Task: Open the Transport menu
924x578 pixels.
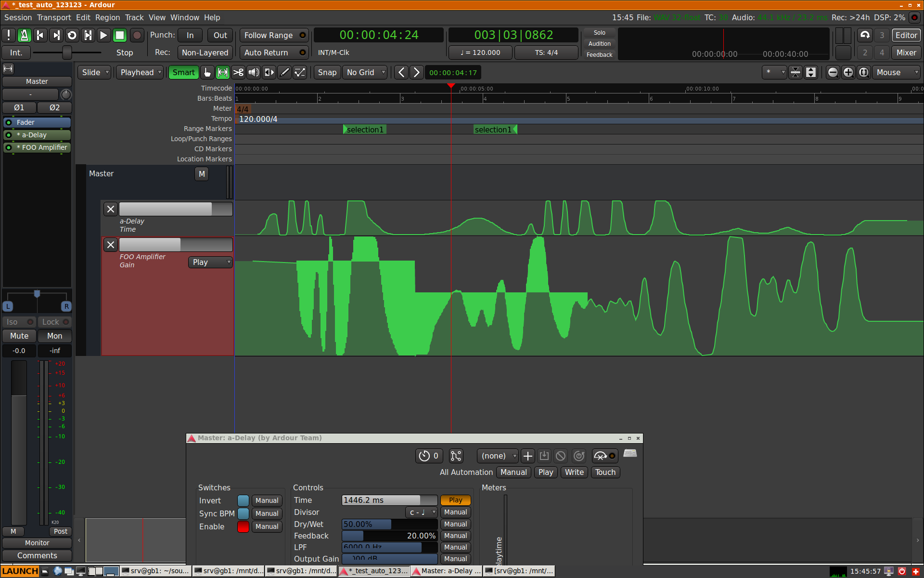Action: pyautogui.click(x=54, y=17)
